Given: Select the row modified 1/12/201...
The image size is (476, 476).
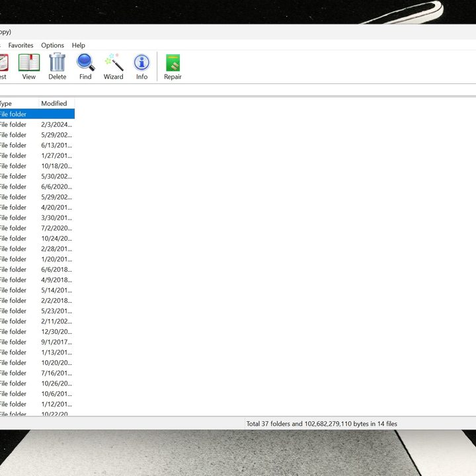Looking at the screenshot, I should [x=37, y=404].
